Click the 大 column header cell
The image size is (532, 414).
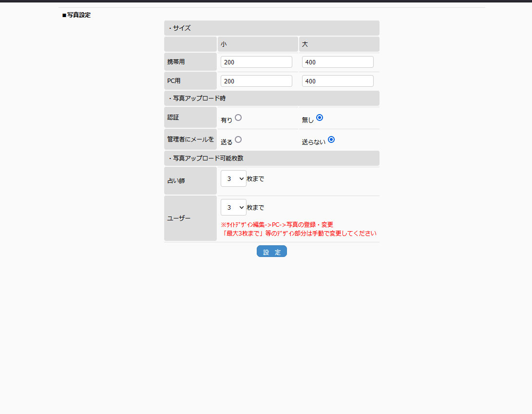[x=339, y=44]
